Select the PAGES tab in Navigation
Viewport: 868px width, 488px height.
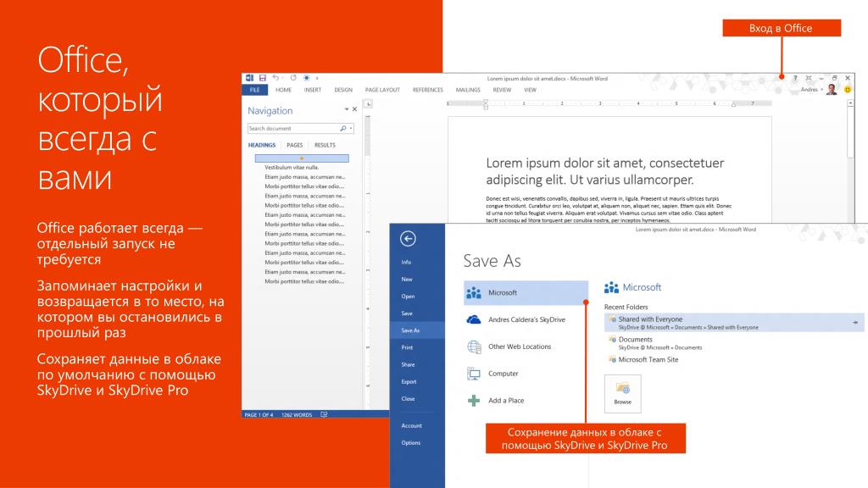coord(294,145)
